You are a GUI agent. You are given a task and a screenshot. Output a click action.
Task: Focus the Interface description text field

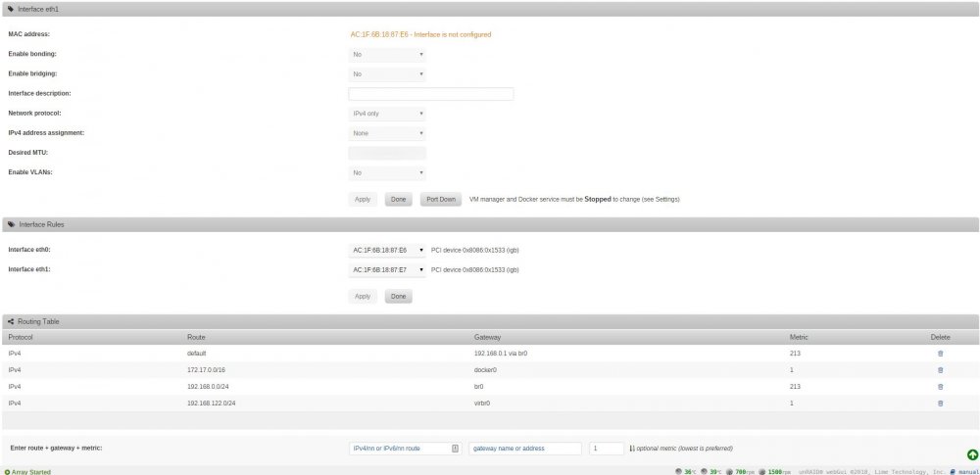point(430,94)
